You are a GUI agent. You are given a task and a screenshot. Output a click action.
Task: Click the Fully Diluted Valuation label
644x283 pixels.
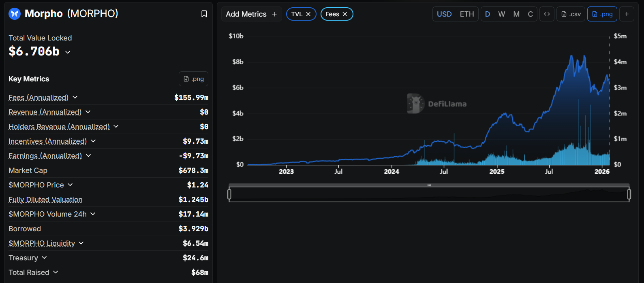pos(45,200)
